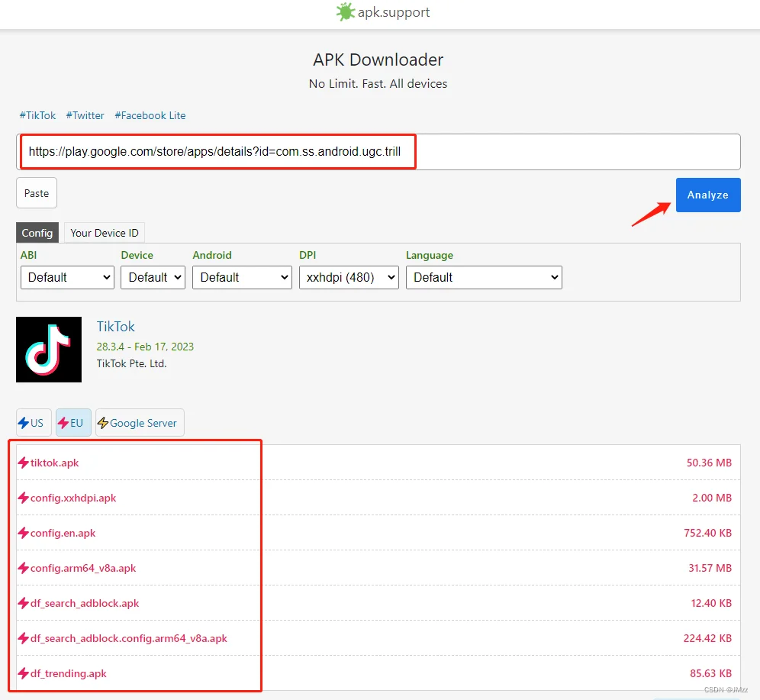Click the lightning icon beside df_trending.apk
The image size is (760, 700).
point(23,674)
